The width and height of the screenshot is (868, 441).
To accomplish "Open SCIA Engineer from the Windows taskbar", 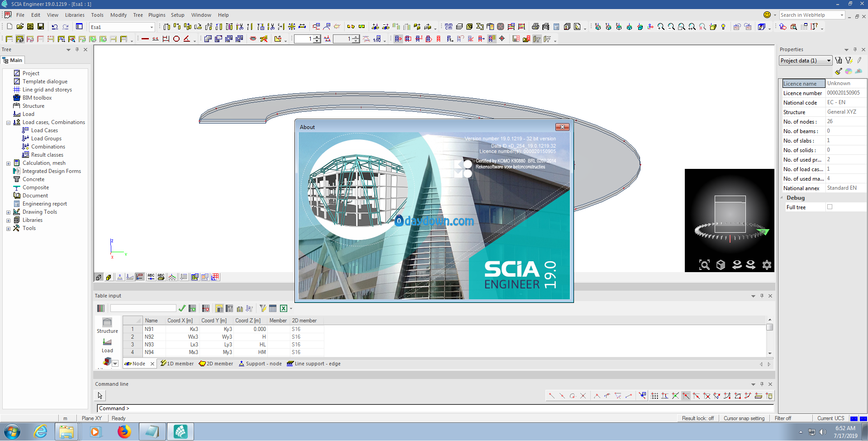I will [180, 431].
